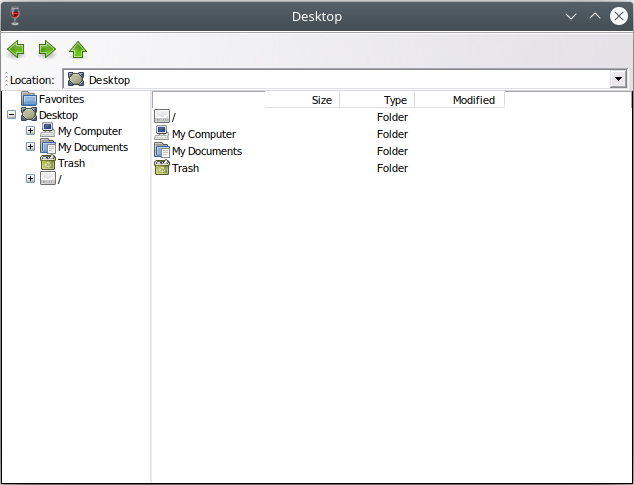This screenshot has width=634, height=485.
Task: Select Favorites in the sidebar tree
Action: tap(61, 99)
